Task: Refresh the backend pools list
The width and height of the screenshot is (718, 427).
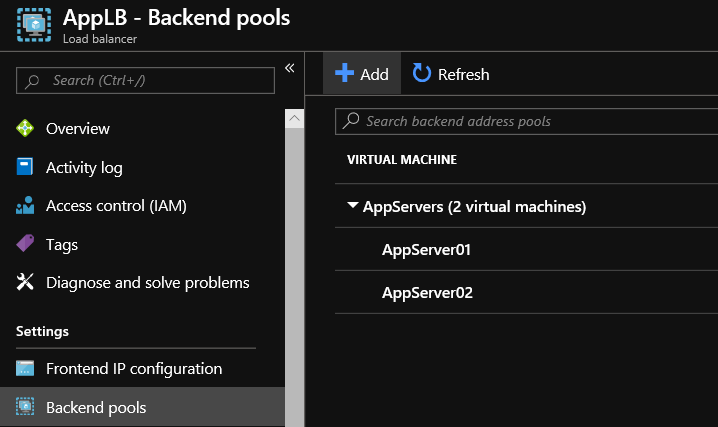Action: coord(451,73)
